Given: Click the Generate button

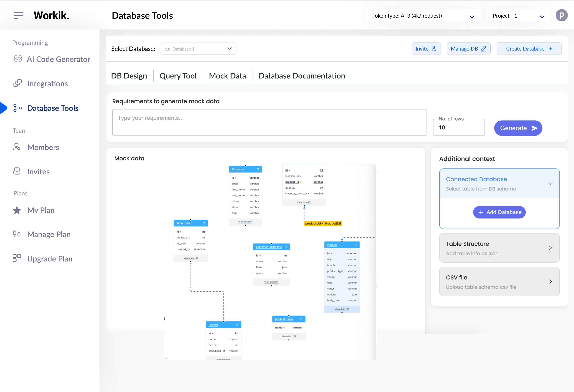Looking at the screenshot, I should click(518, 128).
